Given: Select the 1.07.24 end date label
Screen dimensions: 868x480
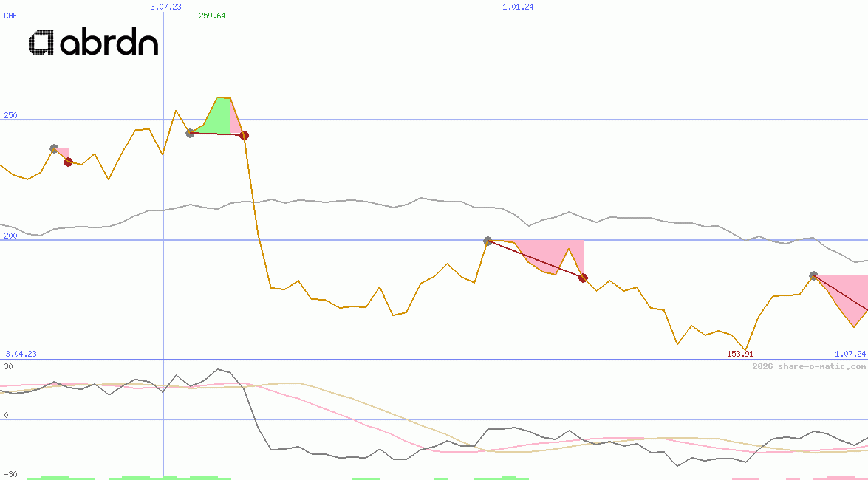Looking at the screenshot, I should (850, 354).
